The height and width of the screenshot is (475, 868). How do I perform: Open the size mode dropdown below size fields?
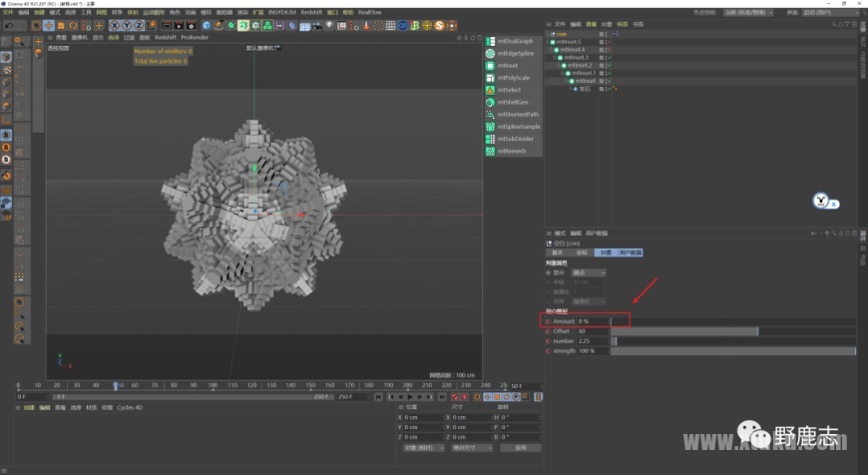pyautogui.click(x=472, y=447)
